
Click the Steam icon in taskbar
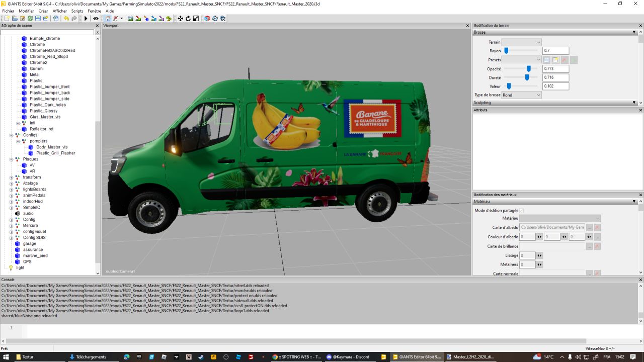(x=201, y=357)
